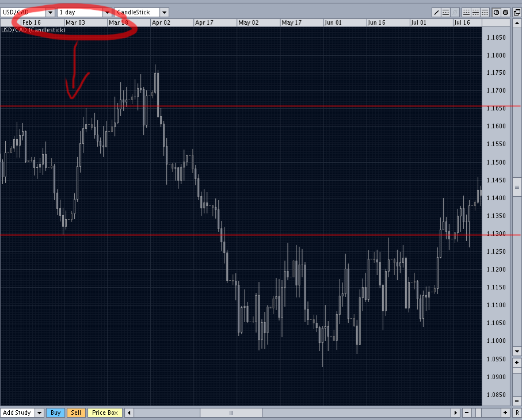
Task: Click the vertical zoom in plus button
Action: coord(517,363)
